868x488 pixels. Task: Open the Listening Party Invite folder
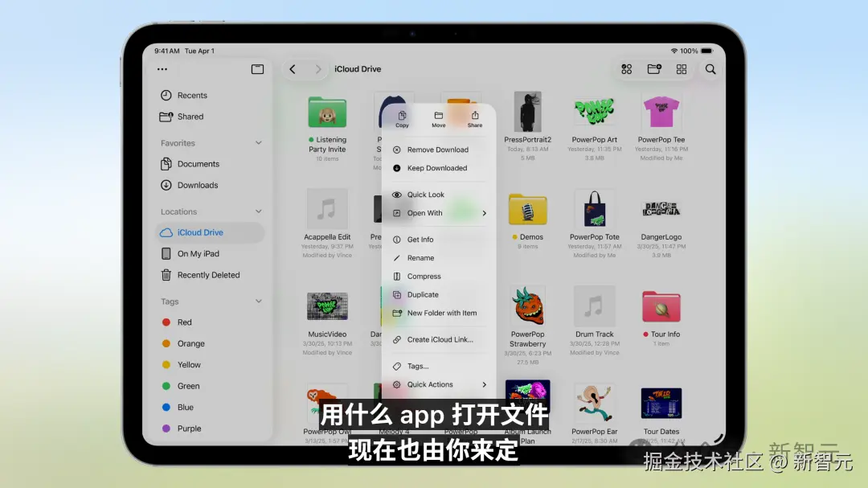[x=327, y=113]
